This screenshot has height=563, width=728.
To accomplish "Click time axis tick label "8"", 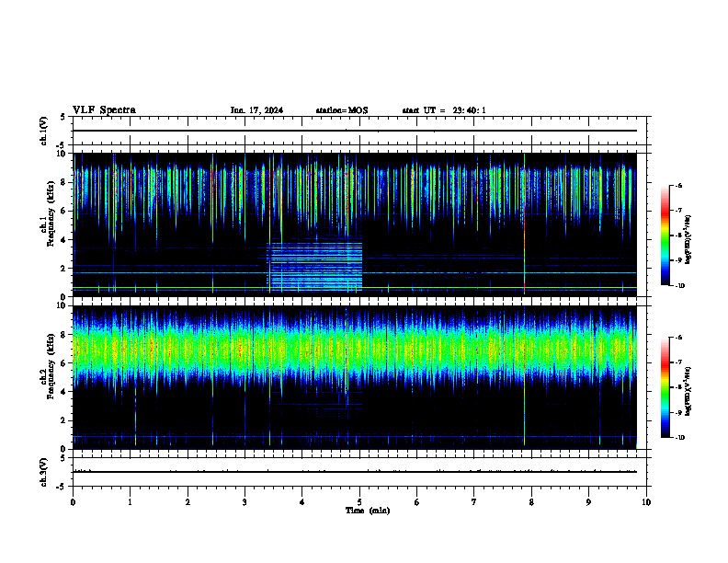I will tap(531, 502).
